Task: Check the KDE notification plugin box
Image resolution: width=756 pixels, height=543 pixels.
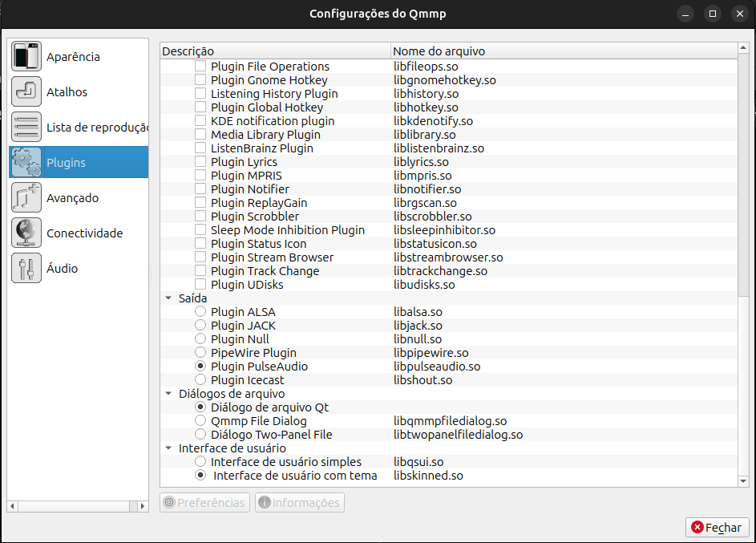Action: pos(200,120)
